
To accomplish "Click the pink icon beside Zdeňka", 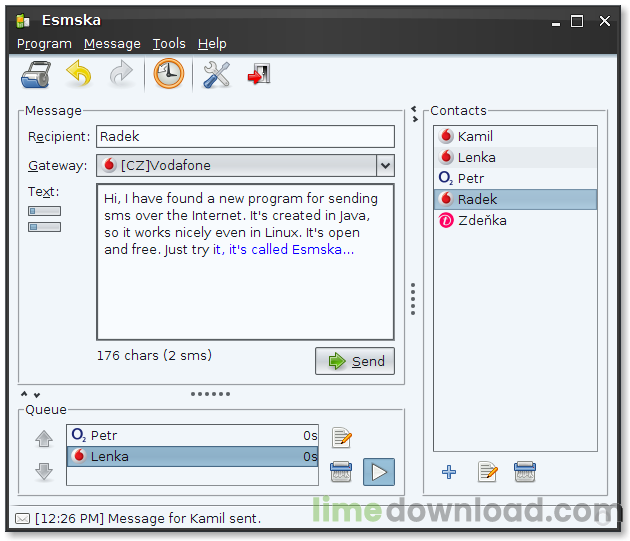I will [446, 220].
